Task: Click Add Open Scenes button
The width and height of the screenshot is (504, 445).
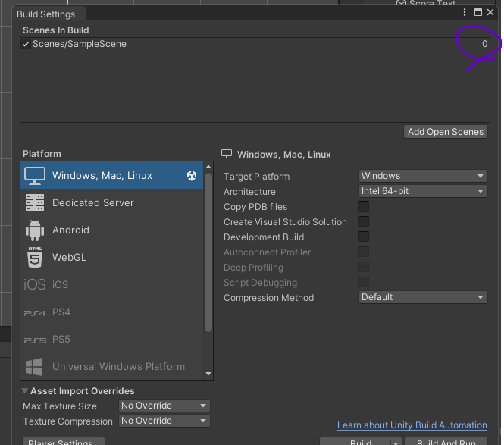Action: (x=446, y=132)
